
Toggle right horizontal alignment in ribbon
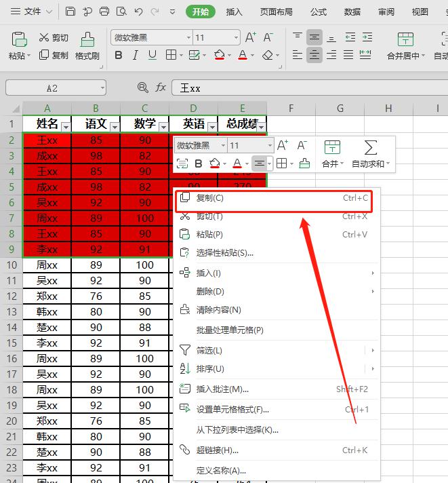tap(331, 55)
